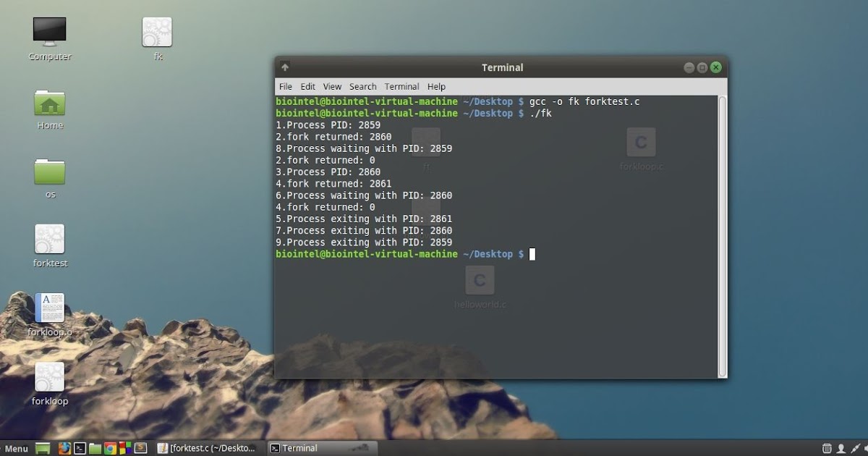This screenshot has width=868, height=456.
Task: Open Sublime Text from the taskbar
Action: (x=140, y=449)
